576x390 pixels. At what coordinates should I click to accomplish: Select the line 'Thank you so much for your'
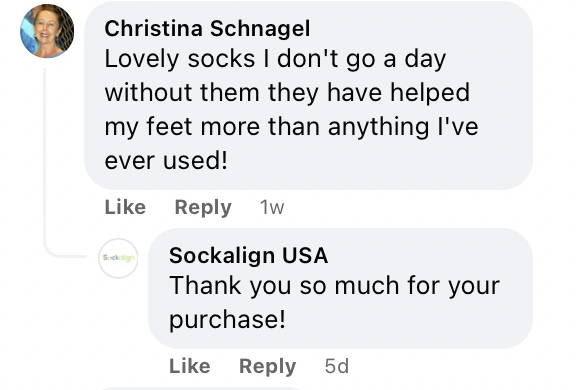tap(334, 286)
